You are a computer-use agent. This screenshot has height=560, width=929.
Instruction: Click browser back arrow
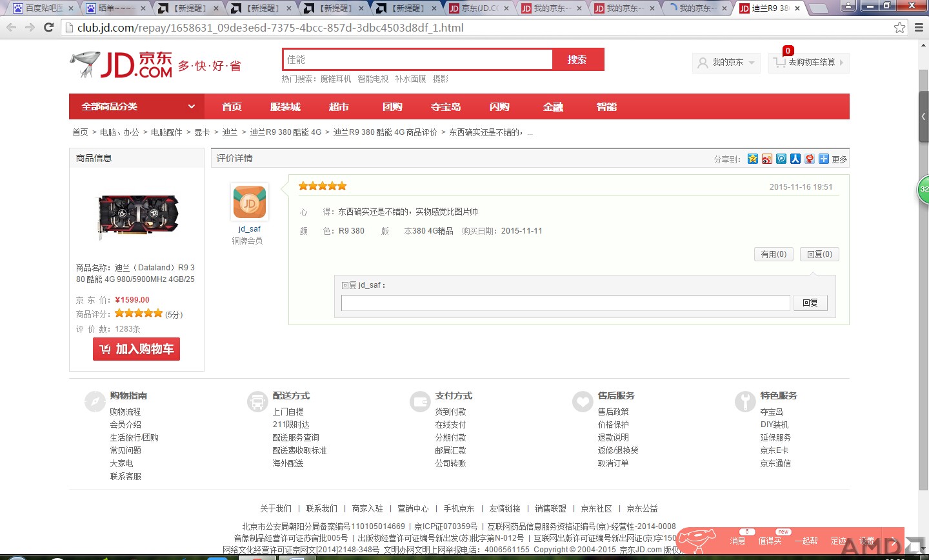click(x=12, y=27)
